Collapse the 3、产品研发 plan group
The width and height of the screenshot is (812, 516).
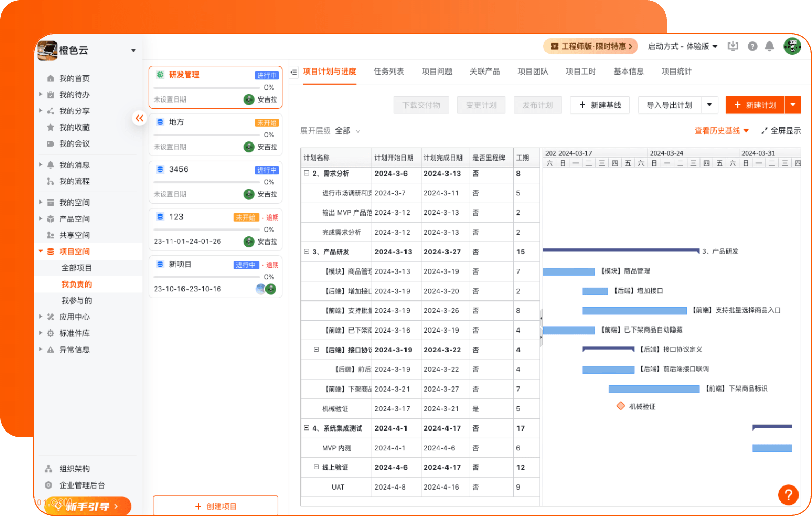(x=306, y=252)
